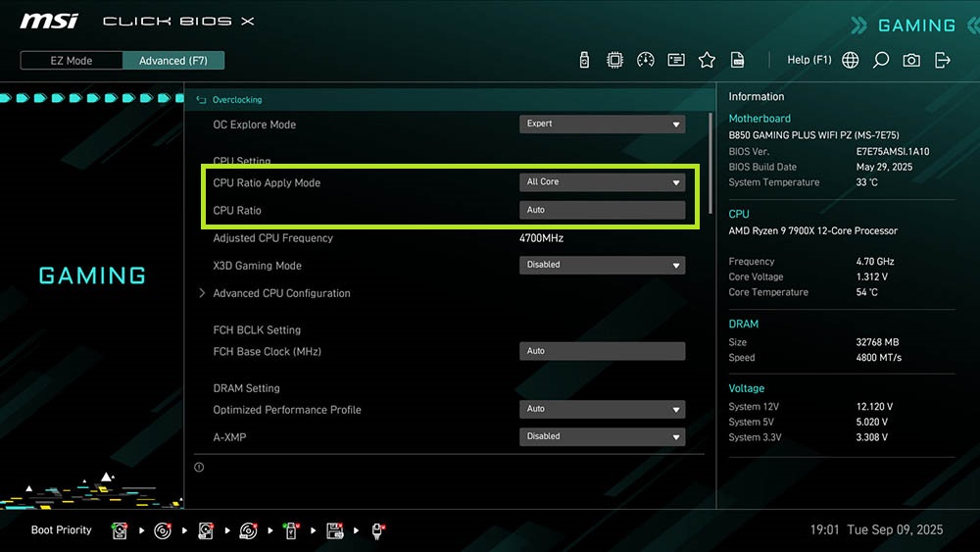
Task: Select the network cable boot device icon
Action: (377, 530)
